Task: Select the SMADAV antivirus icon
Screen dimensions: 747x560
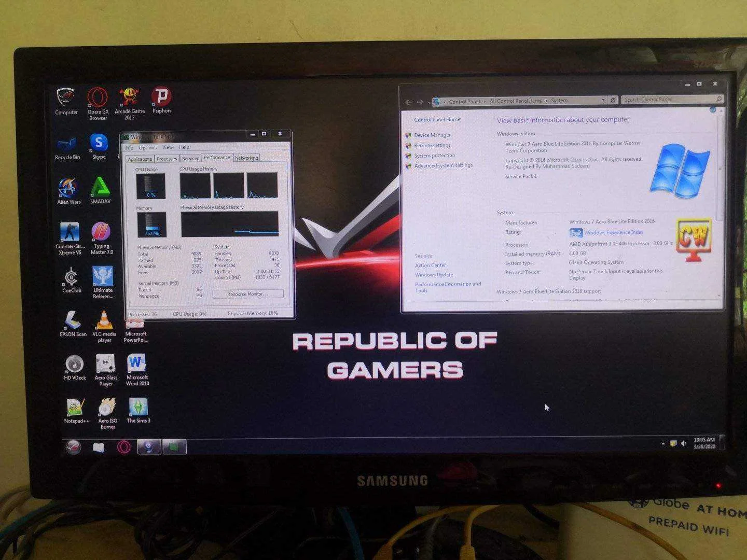Action: click(x=100, y=191)
